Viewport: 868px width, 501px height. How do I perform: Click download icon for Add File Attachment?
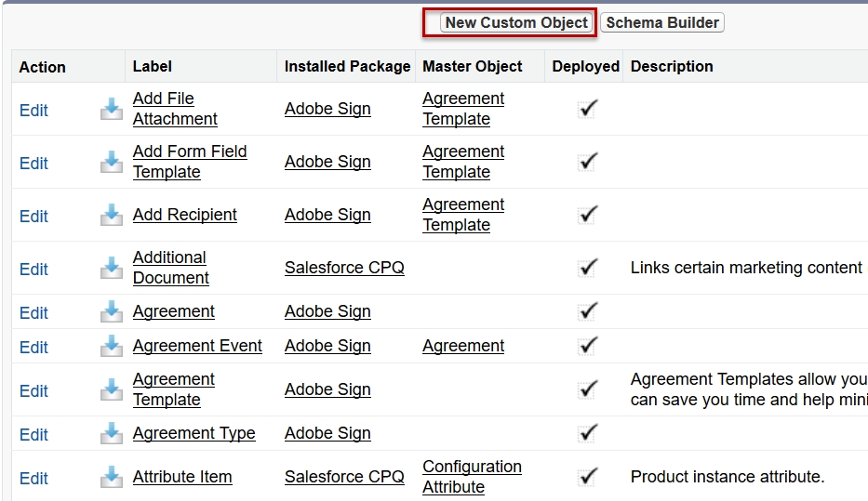tap(112, 109)
